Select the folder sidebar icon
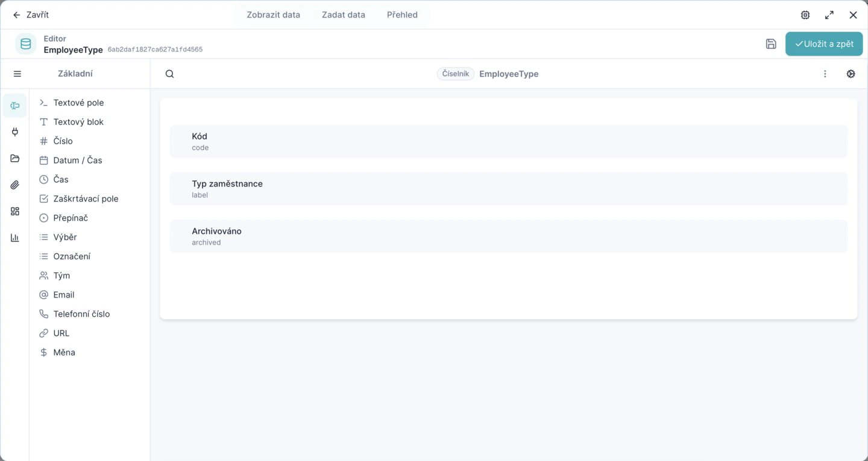868x461 pixels. 15,158
